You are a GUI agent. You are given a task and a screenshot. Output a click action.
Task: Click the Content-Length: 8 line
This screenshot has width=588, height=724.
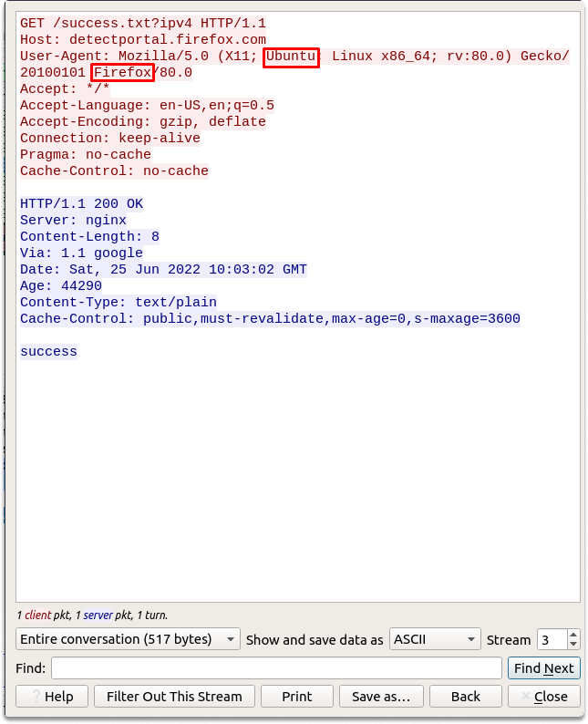(x=89, y=236)
